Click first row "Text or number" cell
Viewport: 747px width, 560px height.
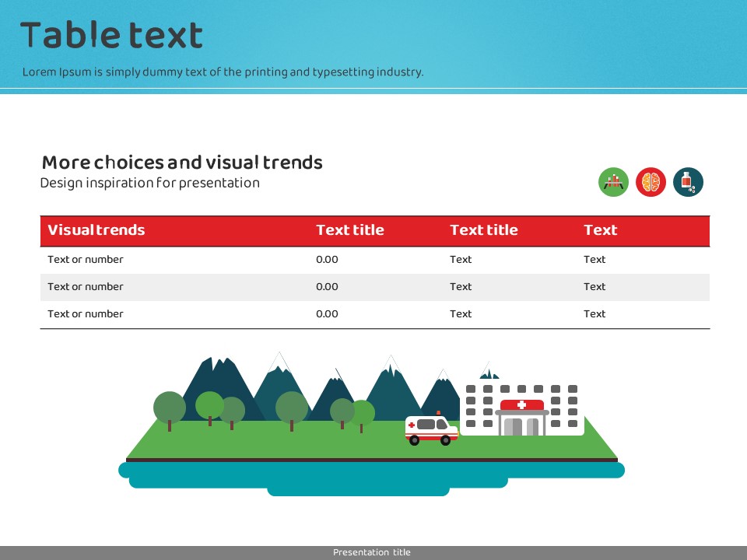(86, 260)
